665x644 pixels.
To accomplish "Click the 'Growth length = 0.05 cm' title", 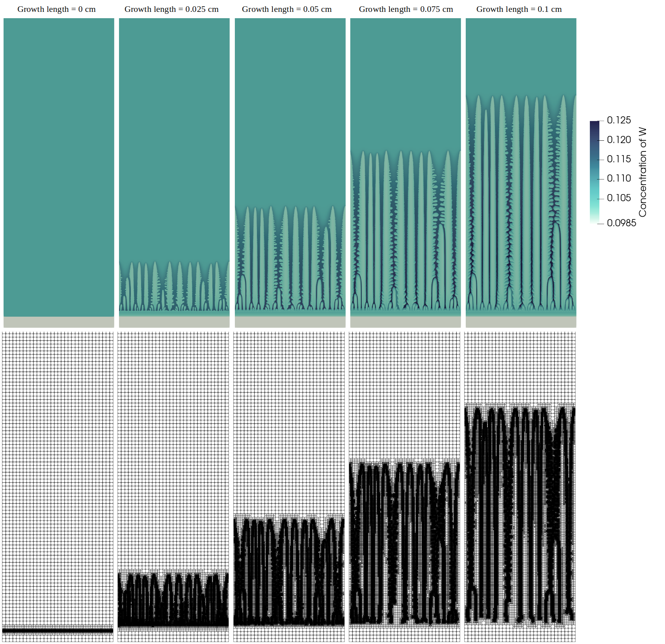I will tap(287, 9).
